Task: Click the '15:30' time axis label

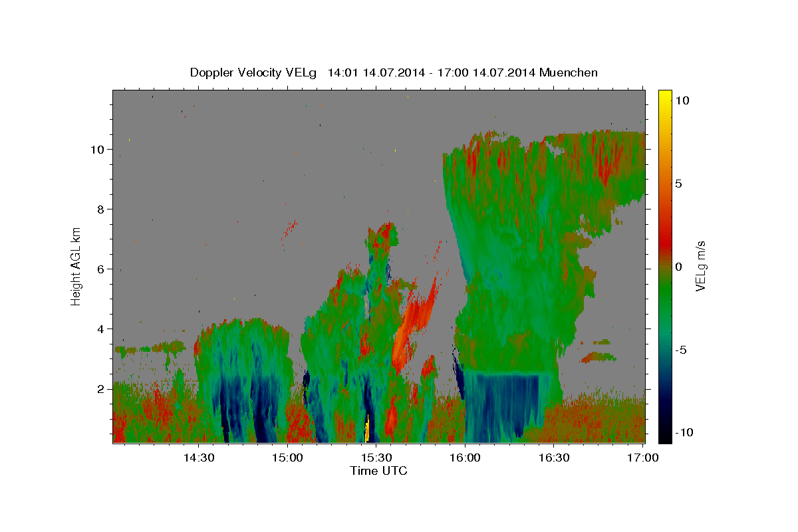Action: pyautogui.click(x=376, y=458)
